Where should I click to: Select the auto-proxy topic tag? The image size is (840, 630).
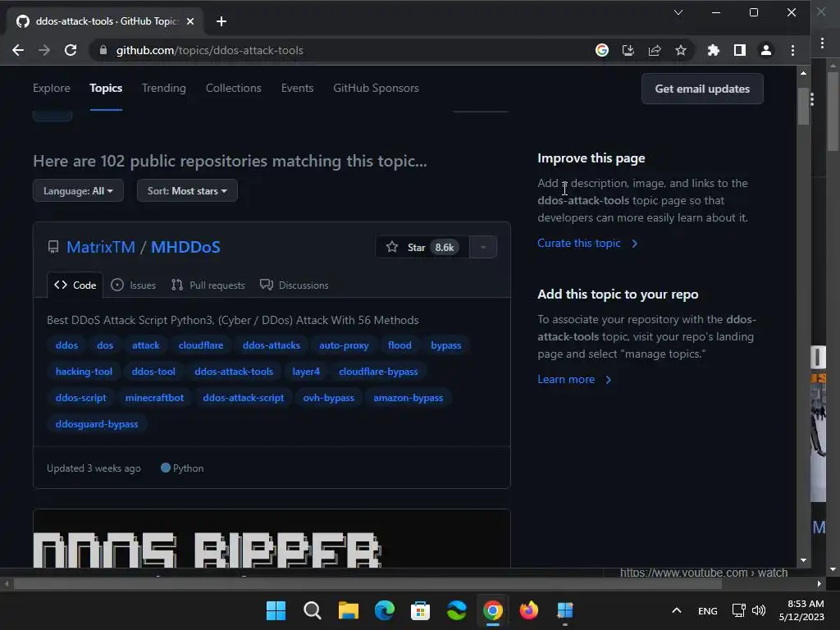coord(344,345)
